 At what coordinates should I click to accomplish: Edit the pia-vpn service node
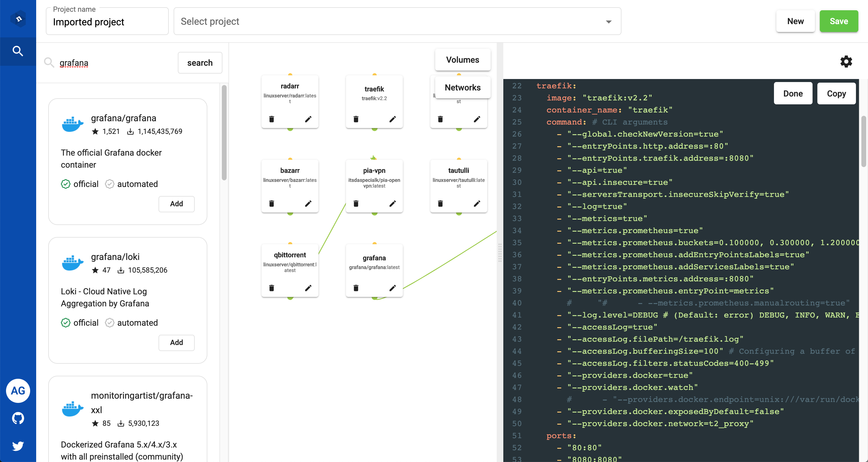click(x=392, y=204)
